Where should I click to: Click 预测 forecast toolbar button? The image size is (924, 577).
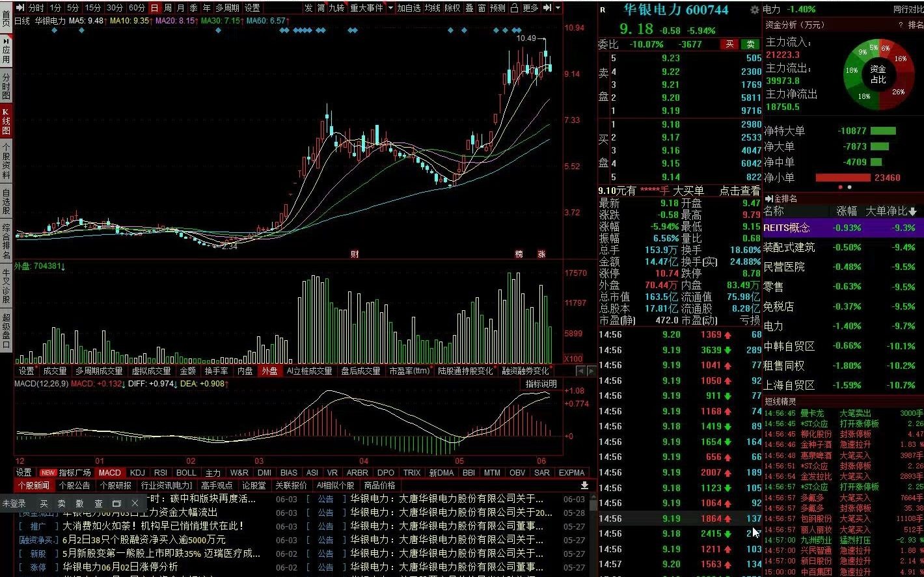click(498, 8)
